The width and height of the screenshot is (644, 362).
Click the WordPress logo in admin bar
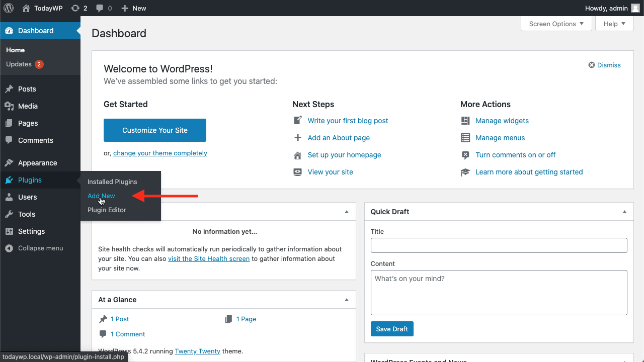point(9,8)
